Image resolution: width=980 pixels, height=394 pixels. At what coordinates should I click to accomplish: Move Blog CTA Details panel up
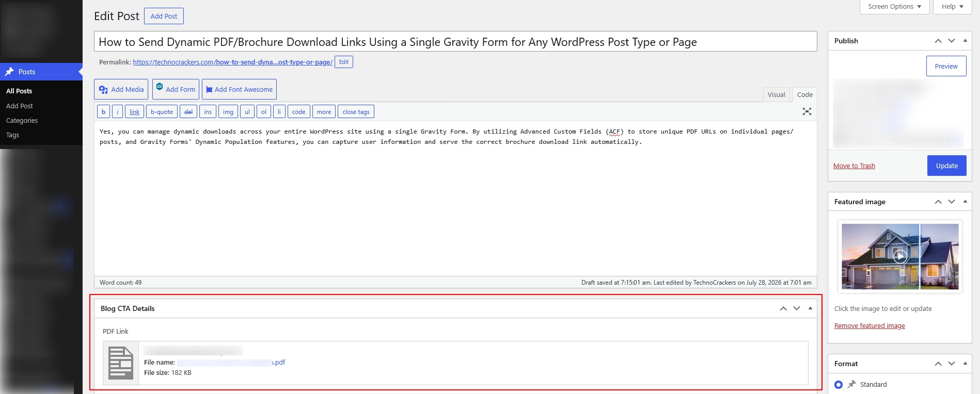coord(783,308)
